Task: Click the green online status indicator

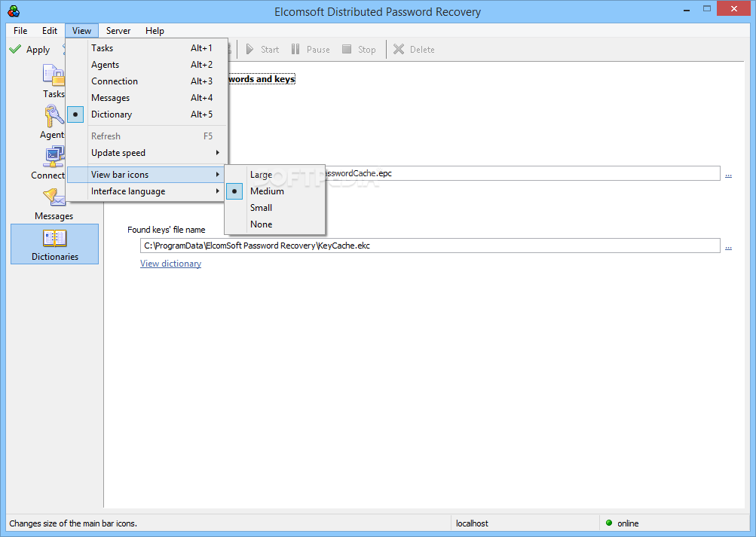Action: 609,523
